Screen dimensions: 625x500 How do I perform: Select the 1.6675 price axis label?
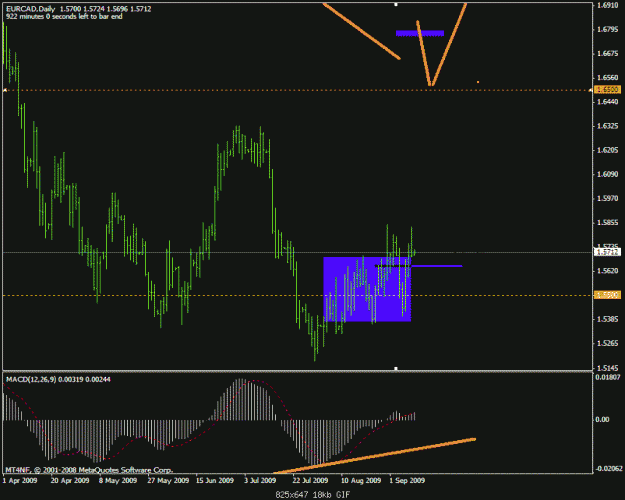[607, 54]
